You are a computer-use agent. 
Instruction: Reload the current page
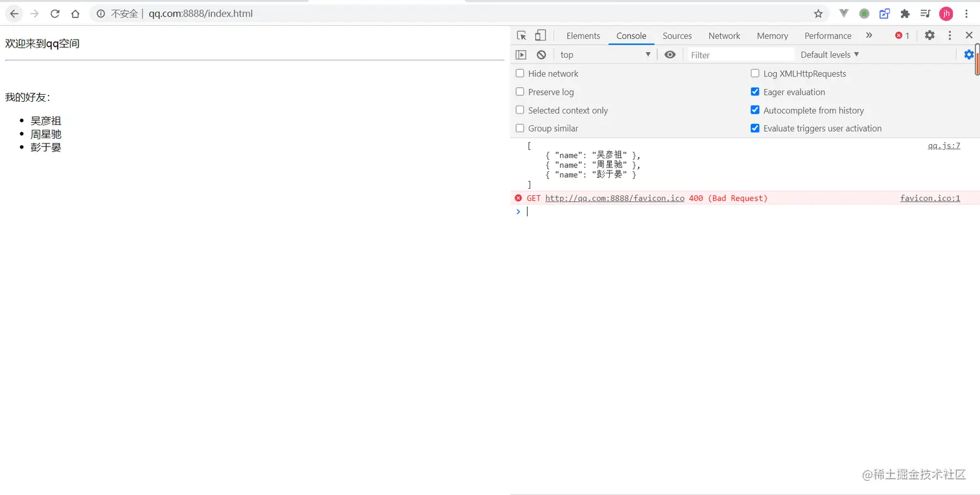[55, 14]
